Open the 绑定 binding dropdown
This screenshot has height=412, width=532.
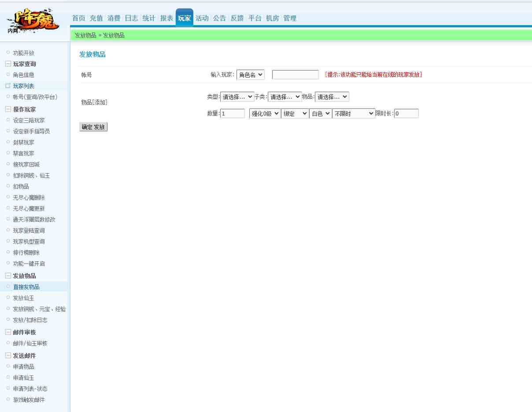click(295, 113)
